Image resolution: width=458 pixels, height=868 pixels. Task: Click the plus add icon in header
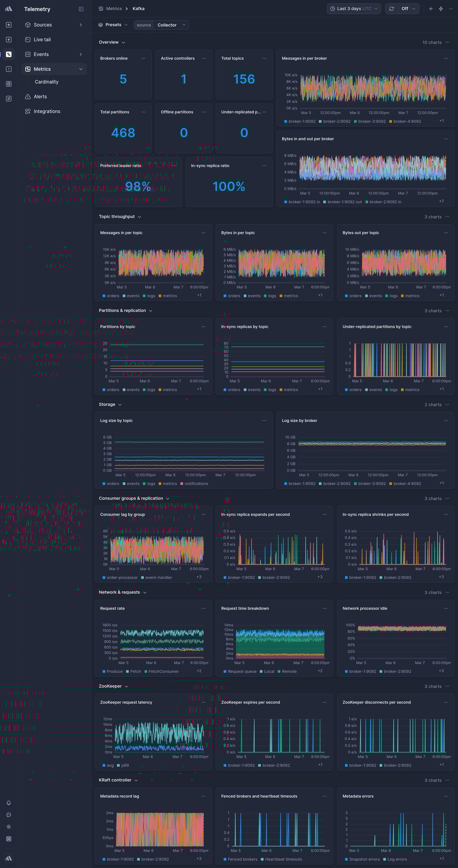[431, 9]
